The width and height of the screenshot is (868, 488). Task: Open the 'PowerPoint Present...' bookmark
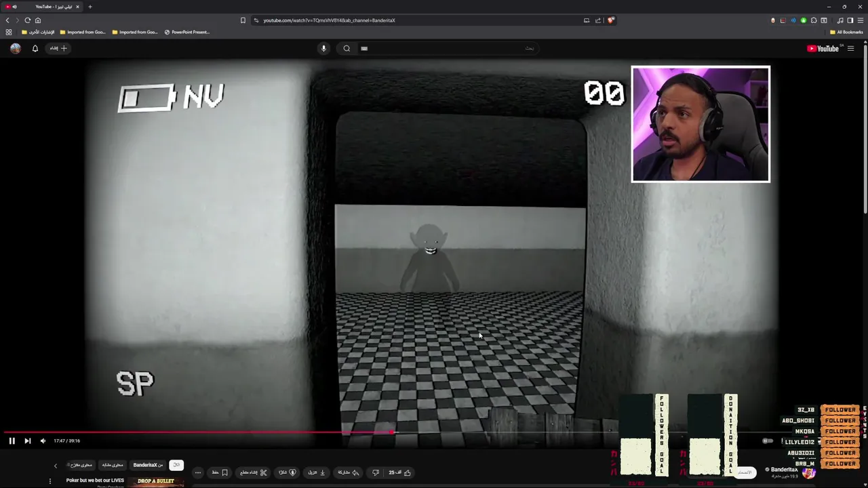(187, 32)
